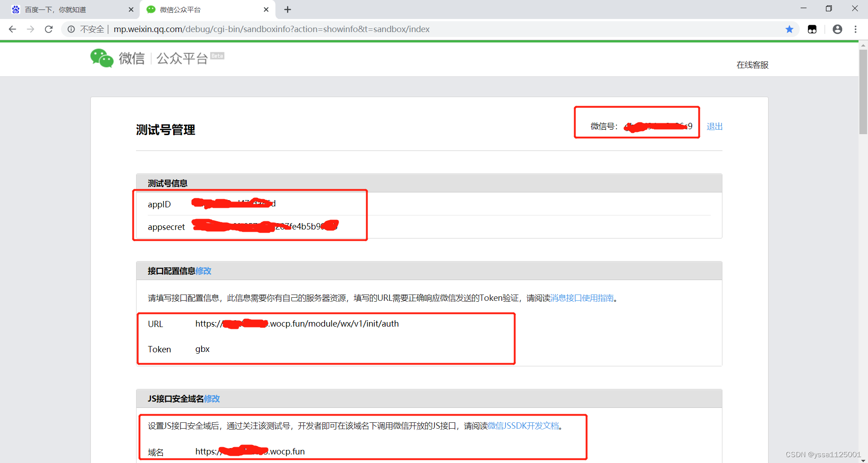
Task: Click the browser forward arrow
Action: pos(30,29)
